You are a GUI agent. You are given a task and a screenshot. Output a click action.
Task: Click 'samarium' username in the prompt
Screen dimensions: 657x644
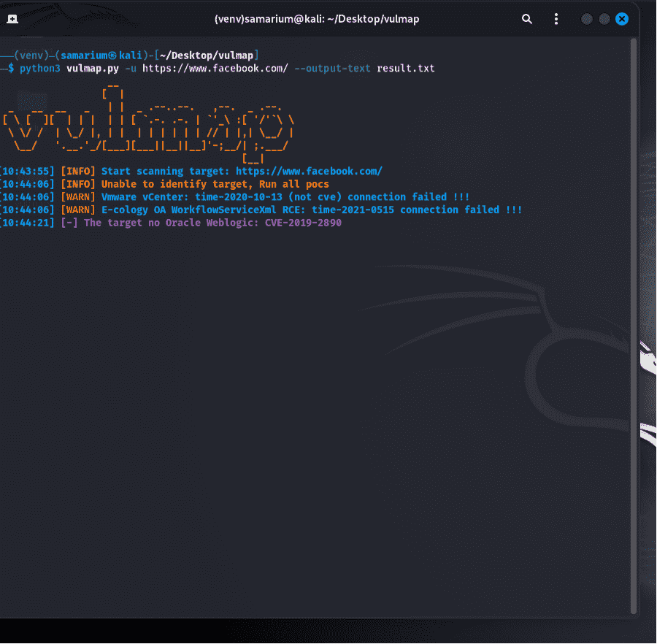point(84,55)
